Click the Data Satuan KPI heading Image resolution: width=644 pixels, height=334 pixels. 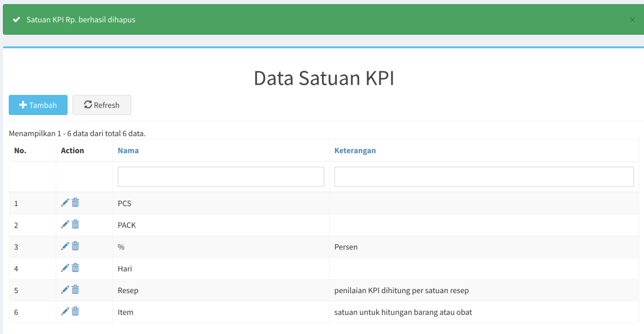[324, 79]
